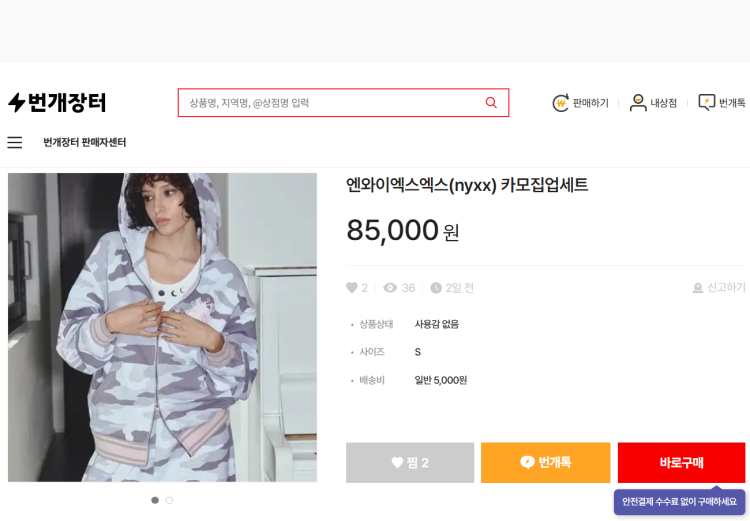The height and width of the screenshot is (521, 750).
Task: Open the hamburger menu icon
Action: [x=15, y=143]
